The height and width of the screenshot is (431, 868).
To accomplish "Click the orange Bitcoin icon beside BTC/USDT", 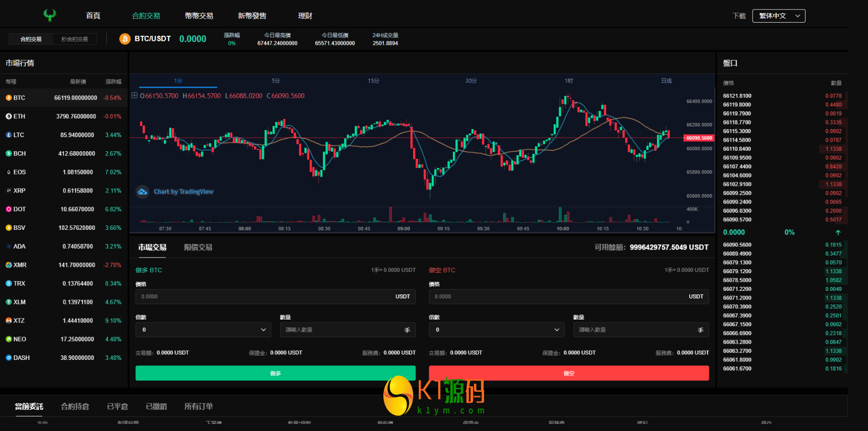I will point(125,39).
